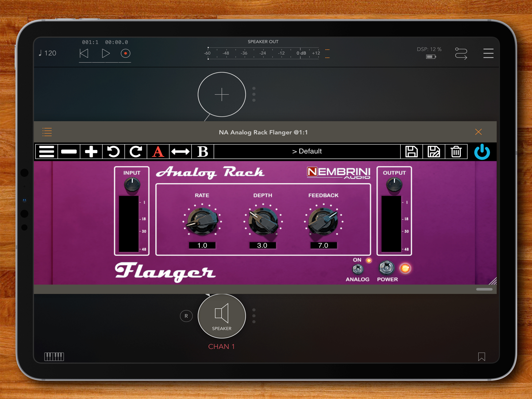This screenshot has width=532, height=399.
Task: Click the save-as preset icon
Action: coord(434,151)
